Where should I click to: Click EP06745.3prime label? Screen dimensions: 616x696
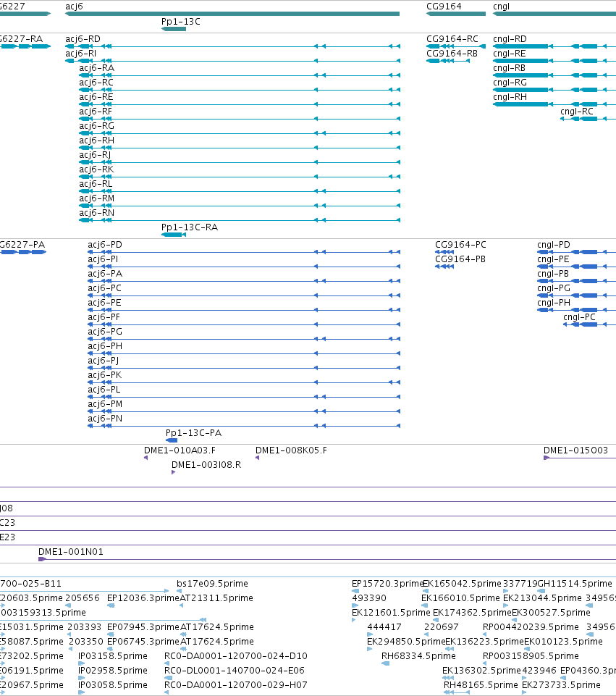(143, 642)
